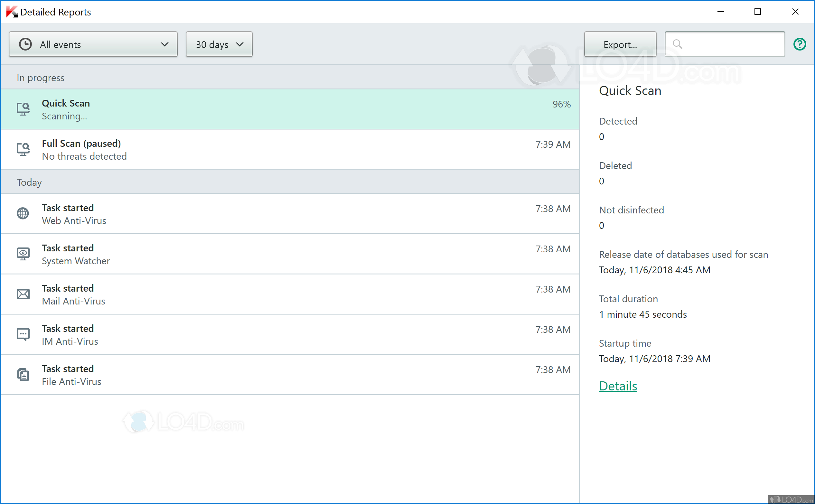815x504 pixels.
Task: Select Task started System Watcher row
Action: [290, 254]
